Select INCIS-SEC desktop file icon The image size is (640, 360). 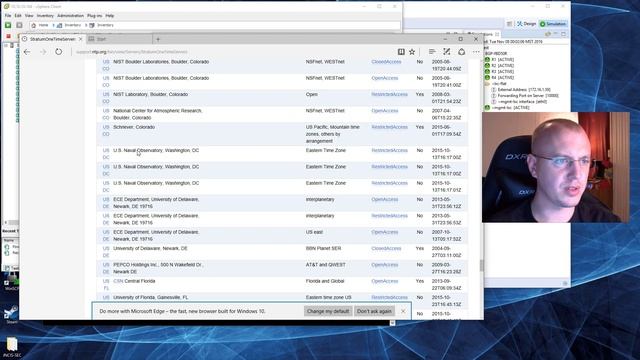[12, 347]
